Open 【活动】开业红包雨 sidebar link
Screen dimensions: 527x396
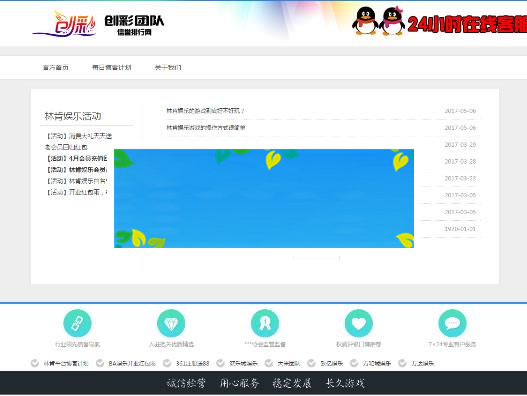point(77,192)
